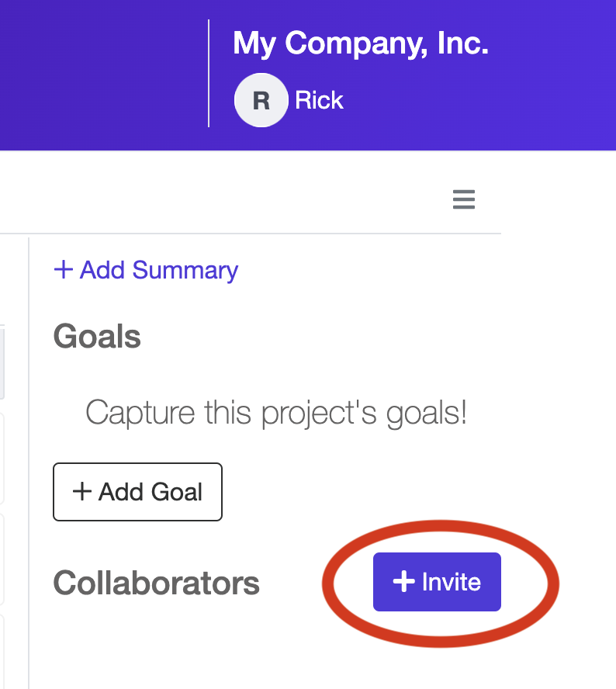The width and height of the screenshot is (616, 689).
Task: Click the "Capture this project's goals!" placeholder text
Action: 276,413
